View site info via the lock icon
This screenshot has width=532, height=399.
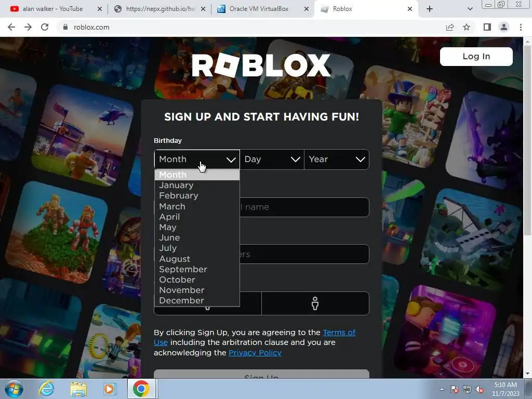[65, 27]
